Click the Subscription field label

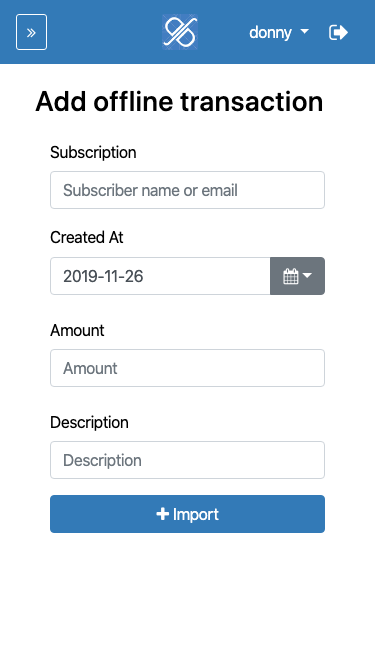click(93, 152)
